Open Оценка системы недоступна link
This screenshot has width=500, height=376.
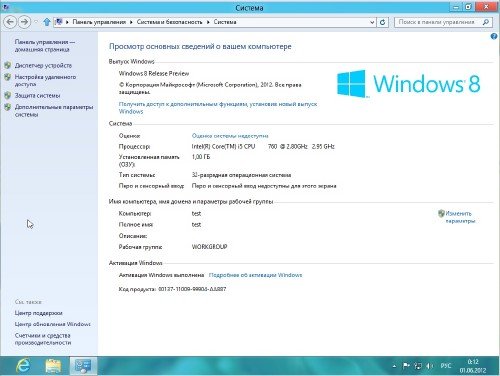pos(230,136)
